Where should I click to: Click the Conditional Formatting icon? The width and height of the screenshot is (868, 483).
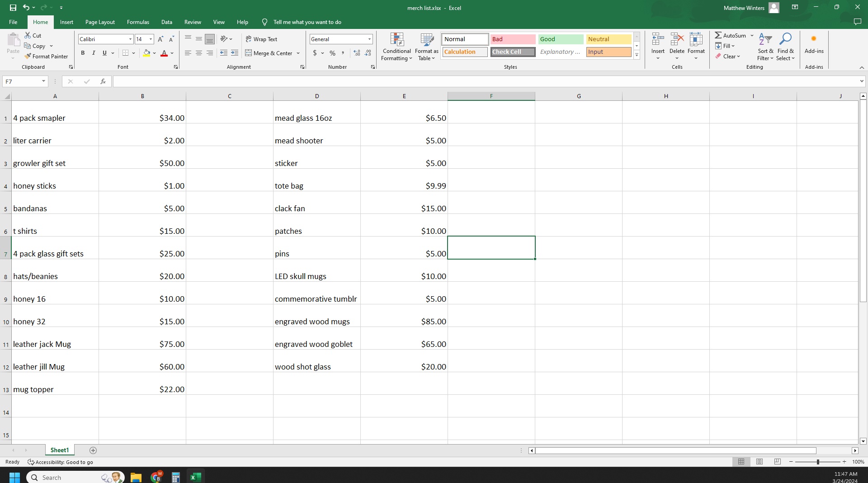click(x=396, y=40)
